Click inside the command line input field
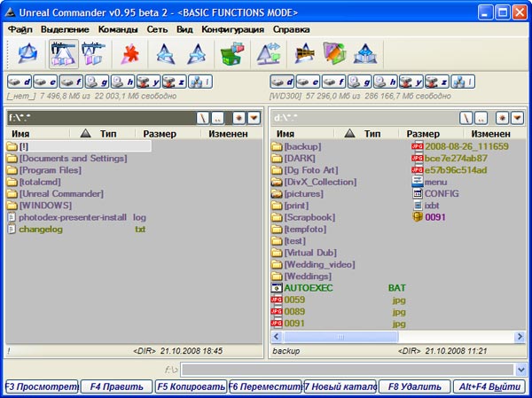 [x=348, y=370]
